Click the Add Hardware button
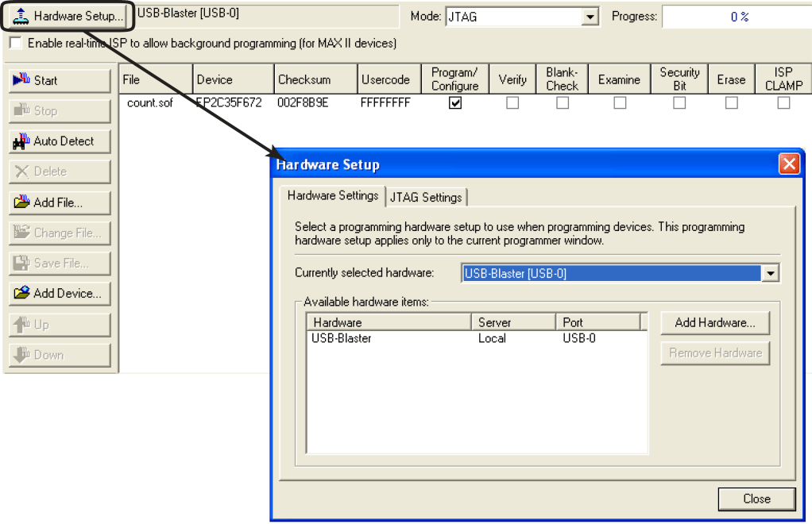 (715, 322)
